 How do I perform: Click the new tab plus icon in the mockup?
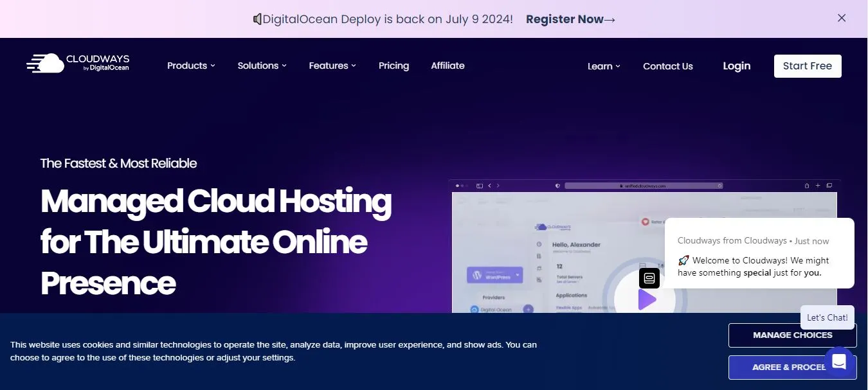[817, 186]
